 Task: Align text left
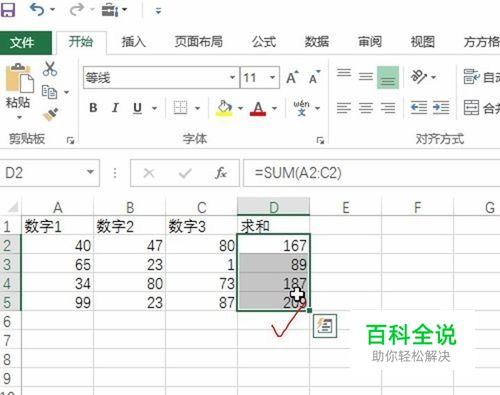point(344,108)
